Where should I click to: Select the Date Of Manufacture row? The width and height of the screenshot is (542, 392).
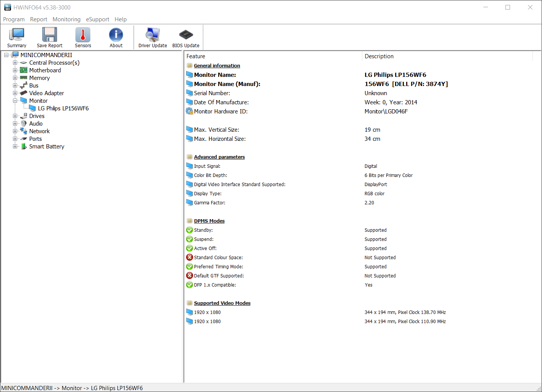(x=358, y=102)
